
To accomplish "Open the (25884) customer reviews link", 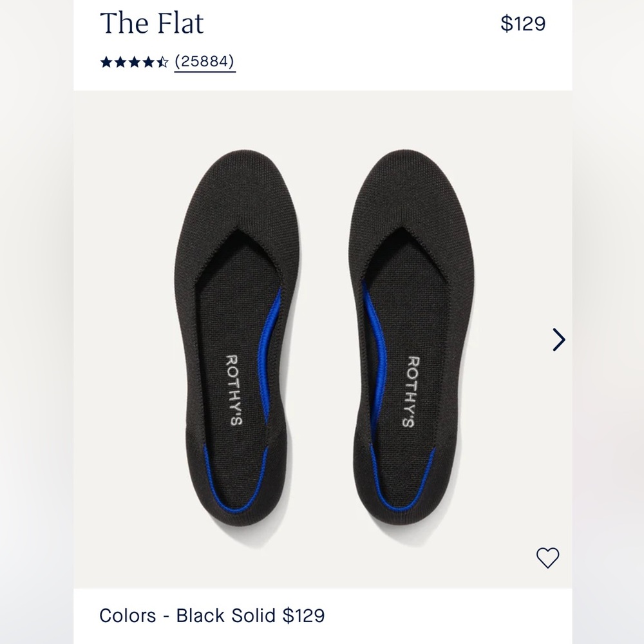I will coord(204,62).
